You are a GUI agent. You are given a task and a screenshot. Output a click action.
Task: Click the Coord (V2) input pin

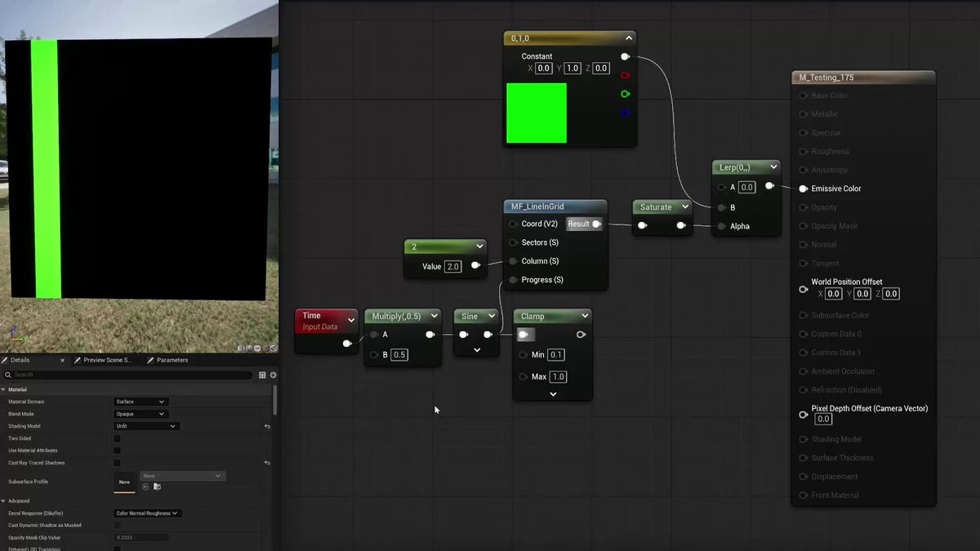(x=513, y=224)
